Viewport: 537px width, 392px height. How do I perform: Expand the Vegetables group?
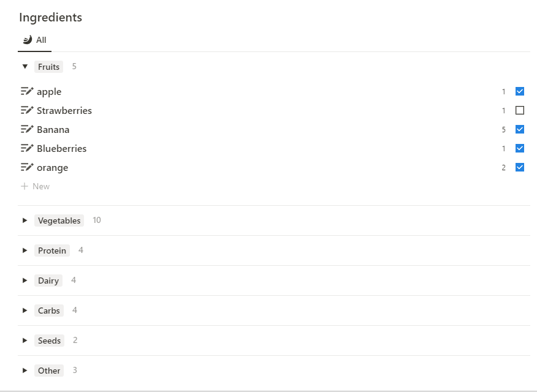point(25,221)
